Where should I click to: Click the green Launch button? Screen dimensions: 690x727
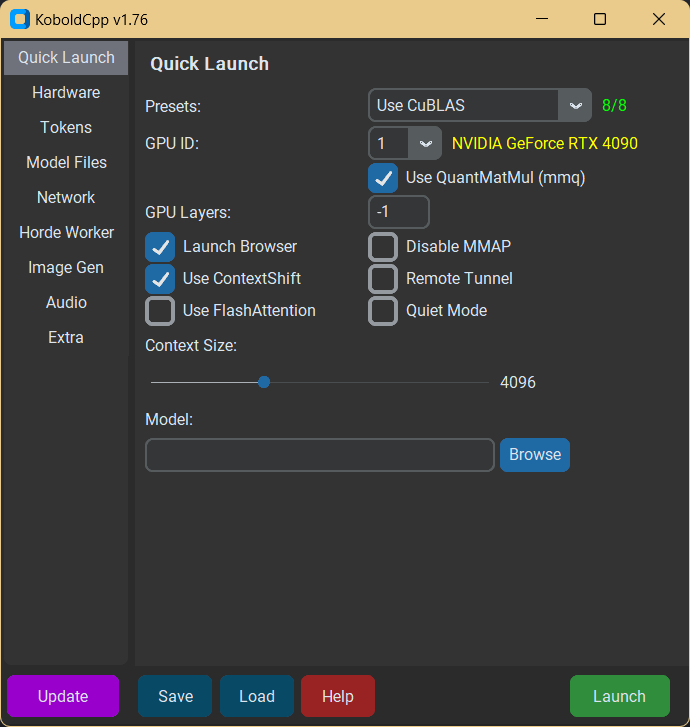(x=620, y=696)
